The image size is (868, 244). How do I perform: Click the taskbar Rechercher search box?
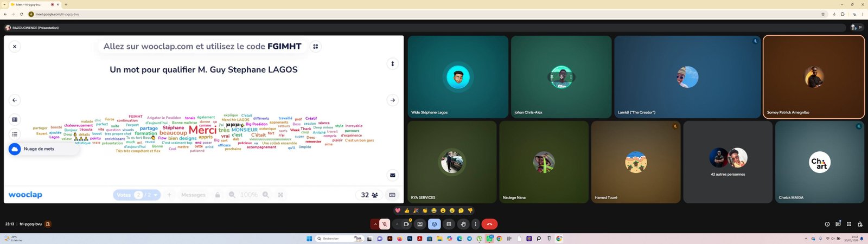(340, 239)
